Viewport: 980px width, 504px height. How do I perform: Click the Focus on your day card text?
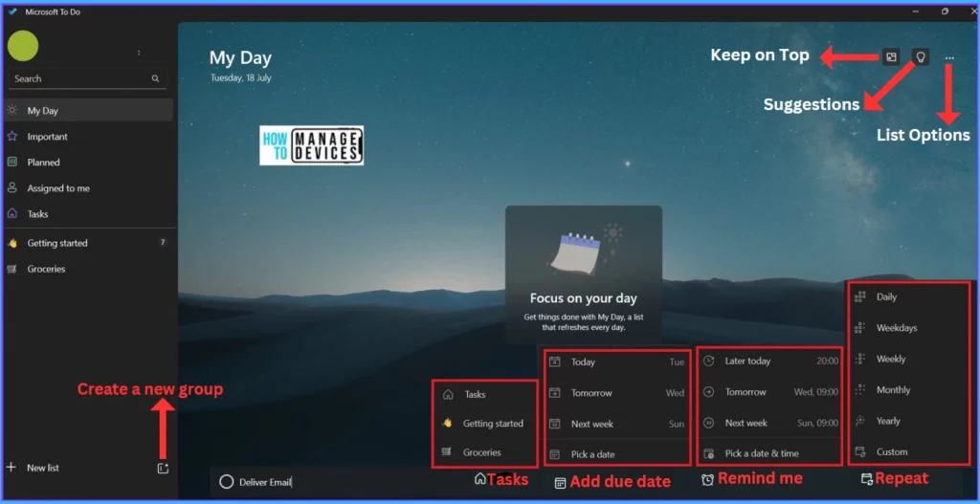tap(583, 298)
